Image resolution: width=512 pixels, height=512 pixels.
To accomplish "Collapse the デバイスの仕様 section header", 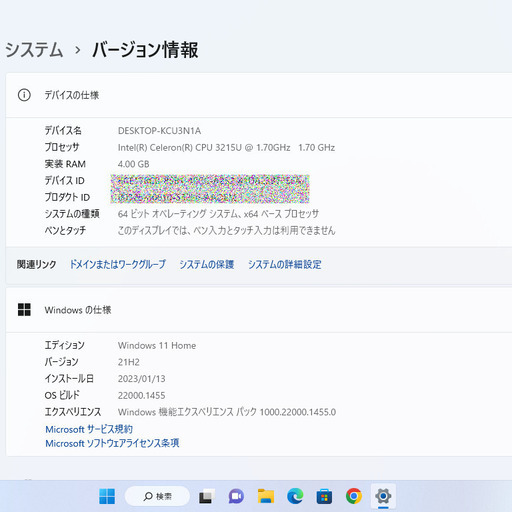I will point(259,95).
